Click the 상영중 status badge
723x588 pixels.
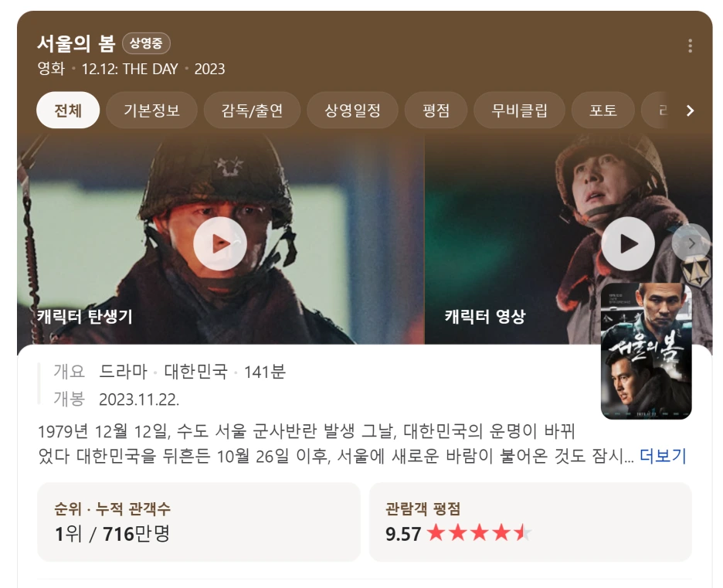tap(146, 43)
